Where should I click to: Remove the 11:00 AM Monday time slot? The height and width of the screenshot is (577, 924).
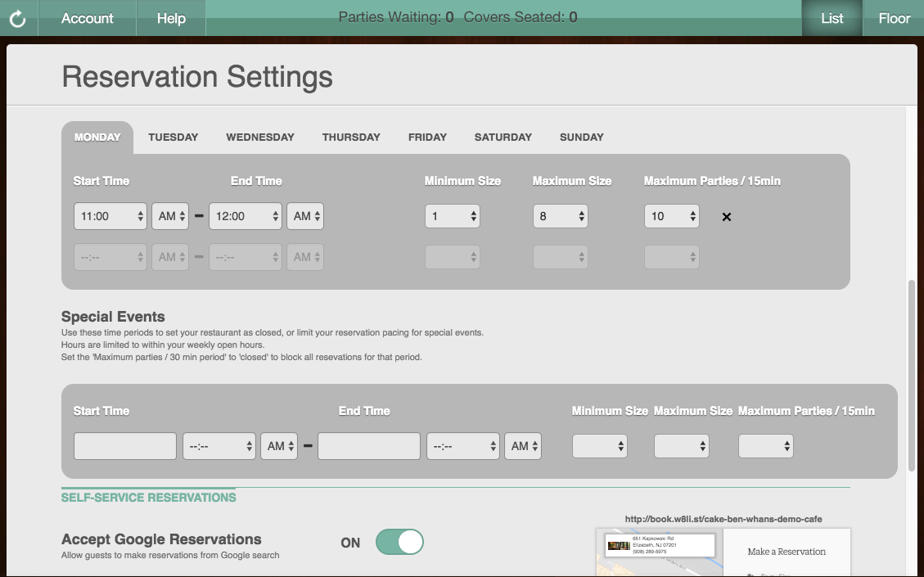click(727, 217)
